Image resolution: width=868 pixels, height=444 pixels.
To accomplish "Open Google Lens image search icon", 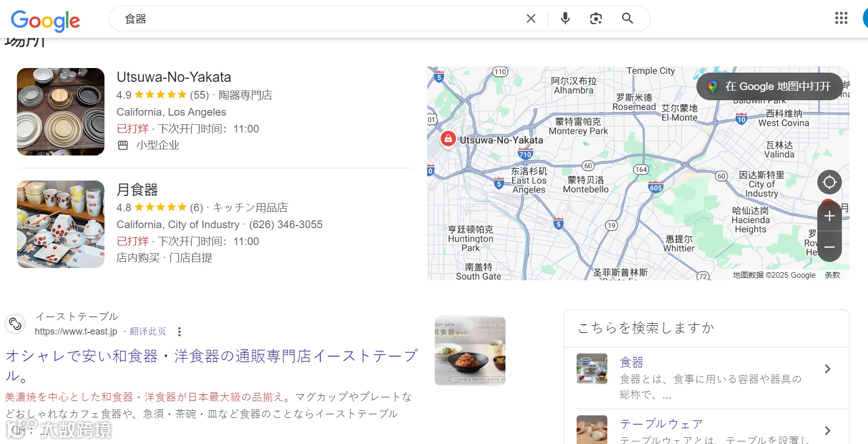I will coord(596,19).
